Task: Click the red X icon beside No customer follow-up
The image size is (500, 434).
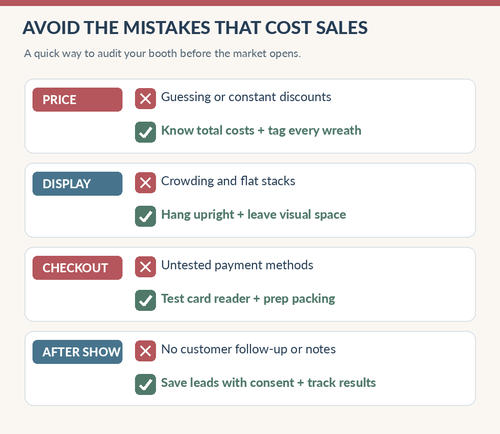Action: coord(145,351)
